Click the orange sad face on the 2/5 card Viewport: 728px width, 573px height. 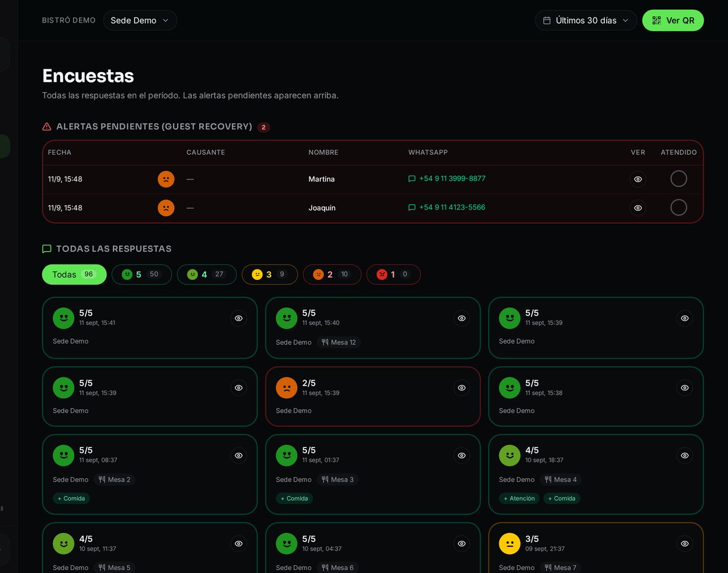(x=286, y=387)
